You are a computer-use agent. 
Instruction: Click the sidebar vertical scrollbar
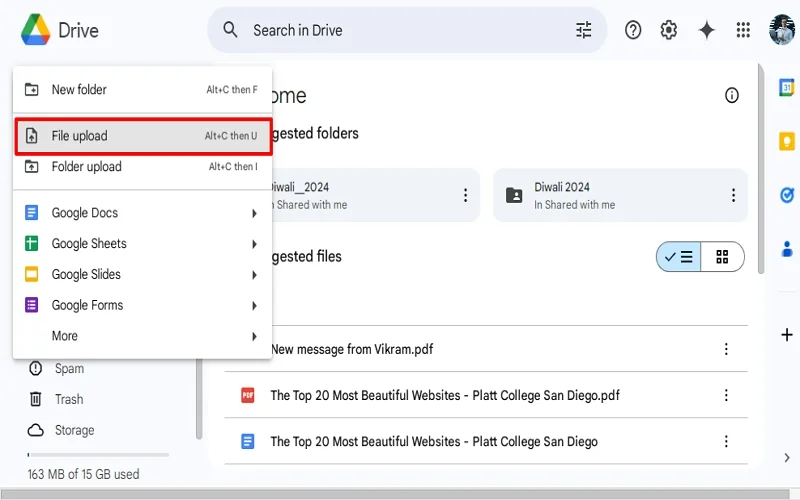coord(199,398)
